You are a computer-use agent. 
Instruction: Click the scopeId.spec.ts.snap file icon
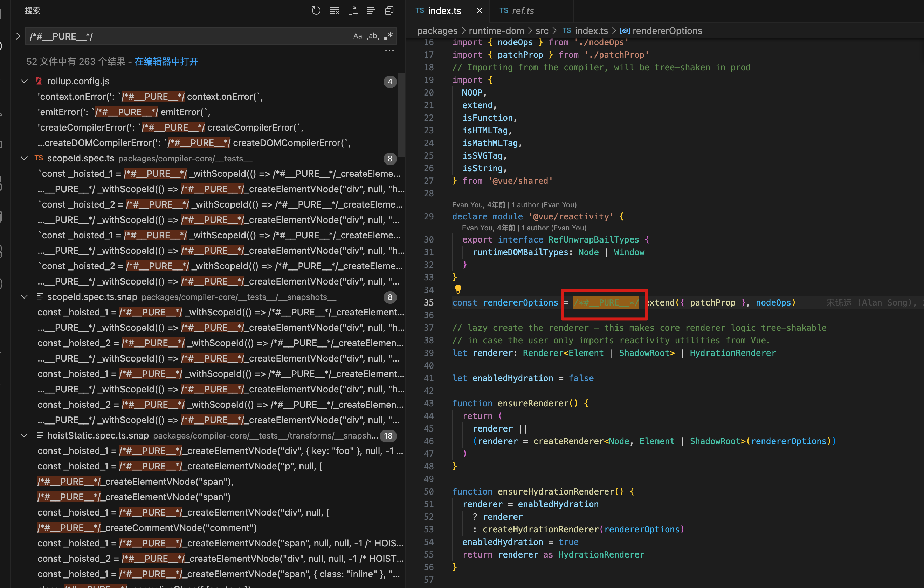[x=40, y=297]
